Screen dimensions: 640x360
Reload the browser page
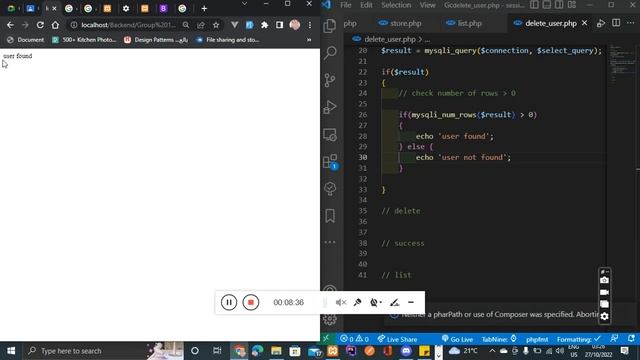40,25
